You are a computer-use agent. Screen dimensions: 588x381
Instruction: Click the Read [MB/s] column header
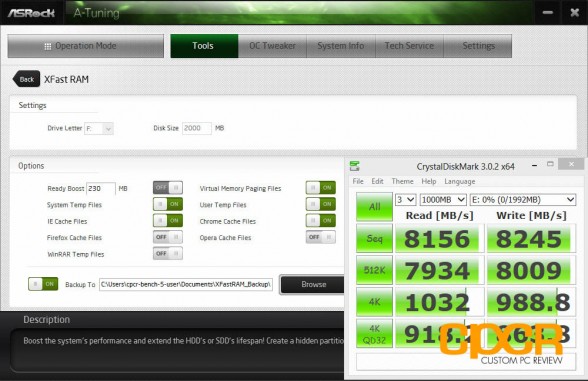coord(440,216)
